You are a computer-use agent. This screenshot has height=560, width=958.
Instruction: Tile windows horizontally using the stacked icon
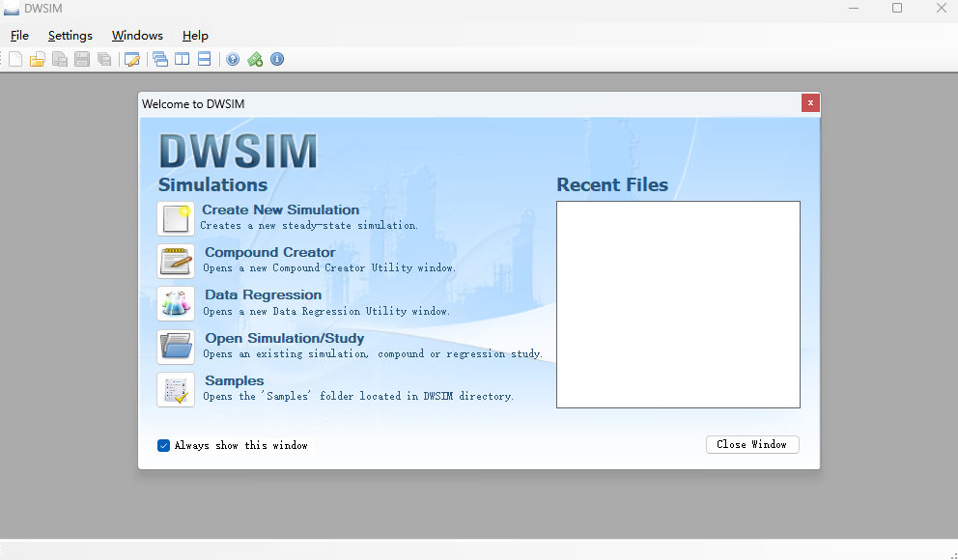[x=204, y=60]
